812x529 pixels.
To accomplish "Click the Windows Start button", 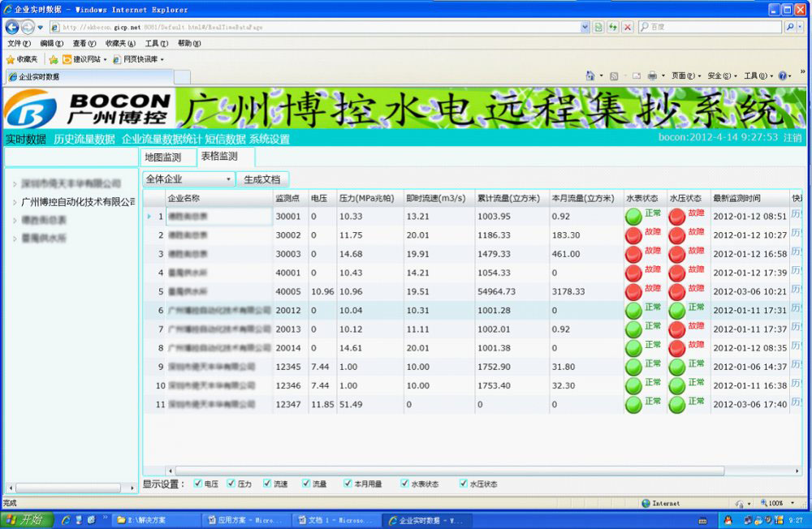I will coord(26,520).
